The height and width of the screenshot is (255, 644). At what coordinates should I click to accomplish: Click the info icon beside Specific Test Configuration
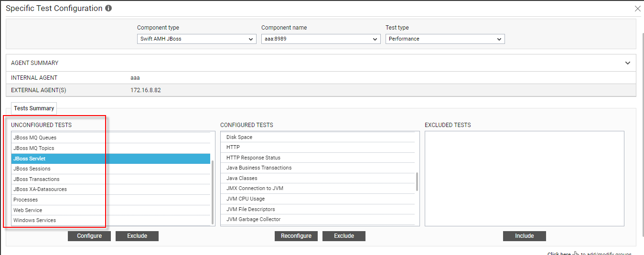pyautogui.click(x=108, y=9)
